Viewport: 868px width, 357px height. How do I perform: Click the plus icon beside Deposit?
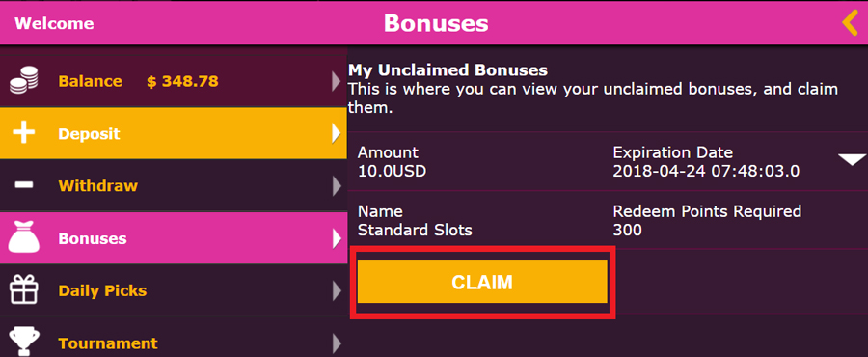[x=24, y=133]
